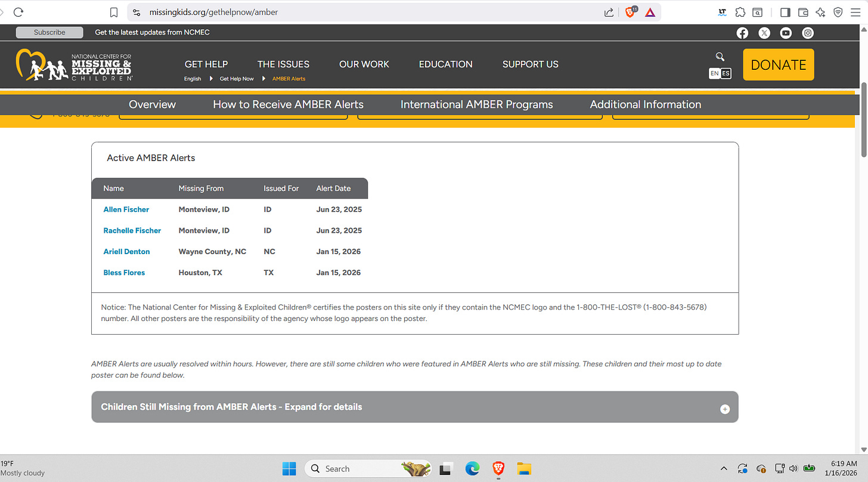Open the browser extensions puzzle icon
Viewport: 868px width, 482px height.
(740, 12)
